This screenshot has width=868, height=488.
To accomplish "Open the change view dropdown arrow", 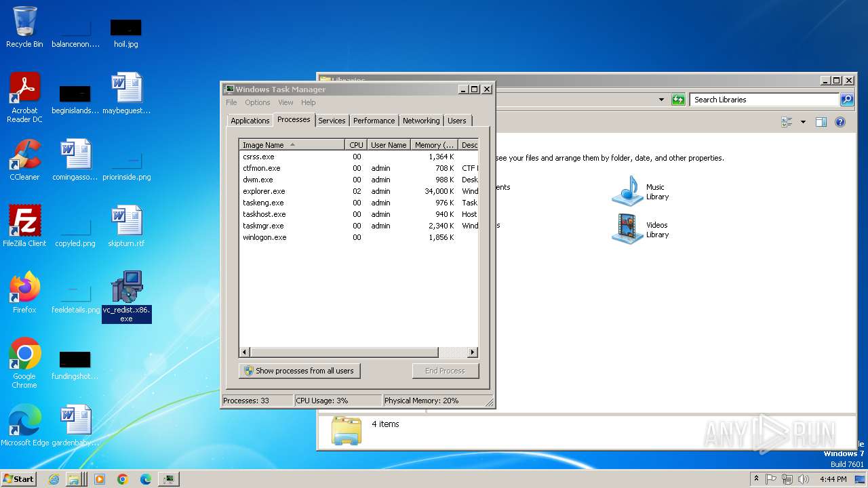I will tap(803, 122).
